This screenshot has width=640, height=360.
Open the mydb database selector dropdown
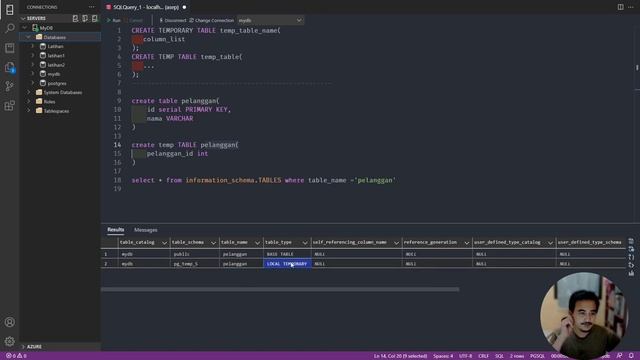(270, 20)
